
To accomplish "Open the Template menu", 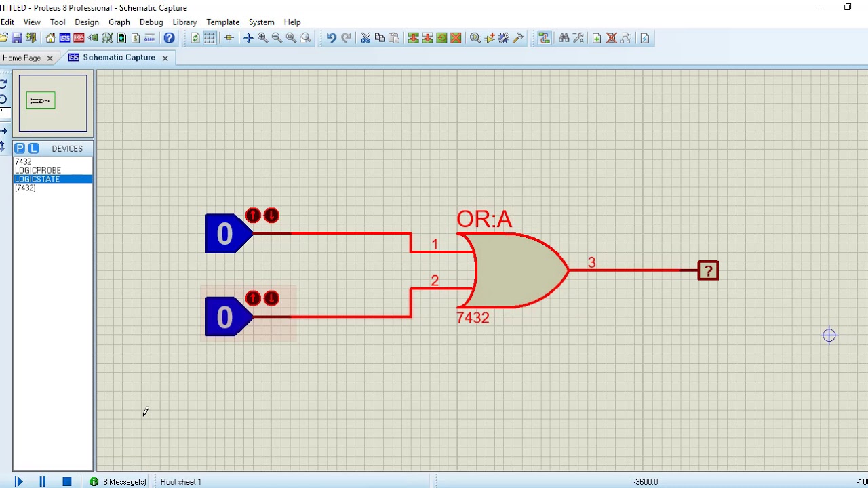I will click(223, 22).
